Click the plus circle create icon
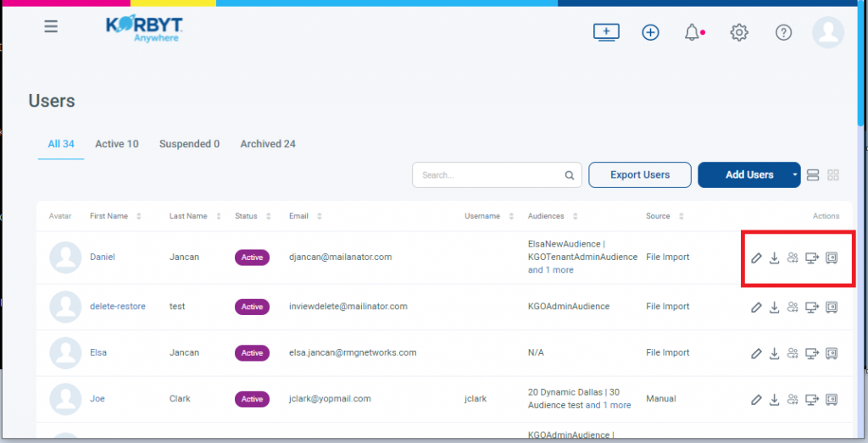The image size is (868, 443). 650,32
